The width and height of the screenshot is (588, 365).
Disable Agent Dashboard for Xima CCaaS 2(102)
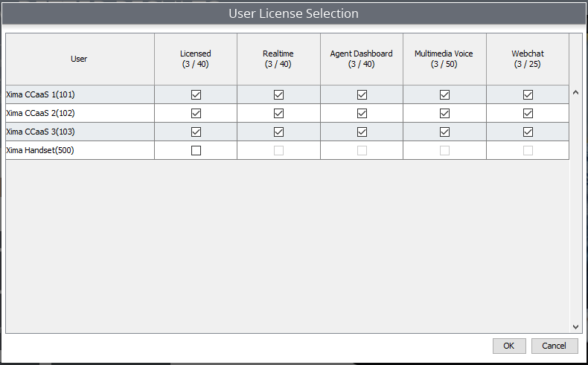362,113
